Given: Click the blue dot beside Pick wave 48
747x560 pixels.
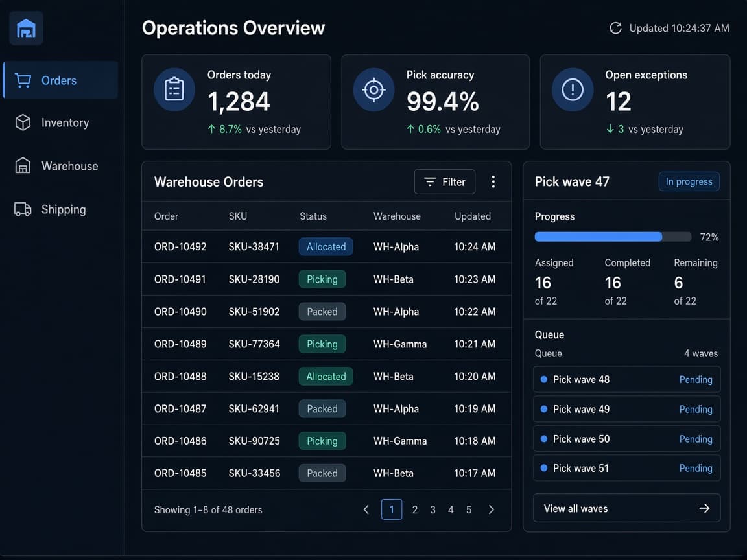Looking at the screenshot, I should 544,380.
